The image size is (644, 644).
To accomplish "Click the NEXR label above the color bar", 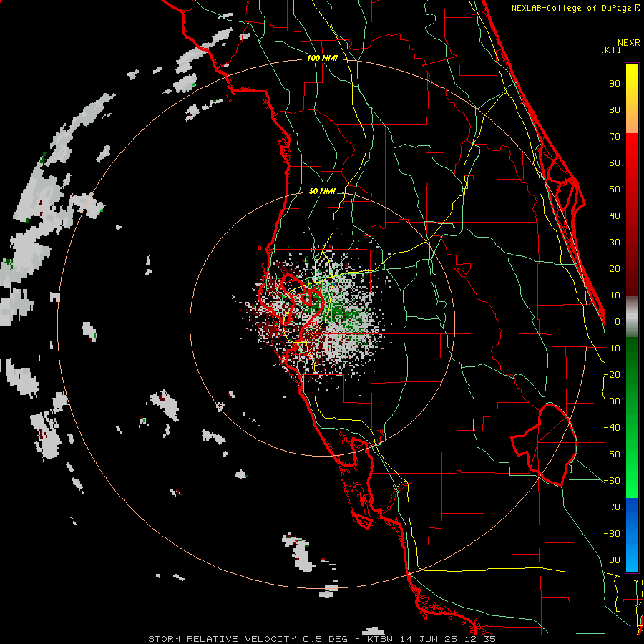I will pyautogui.click(x=629, y=43).
